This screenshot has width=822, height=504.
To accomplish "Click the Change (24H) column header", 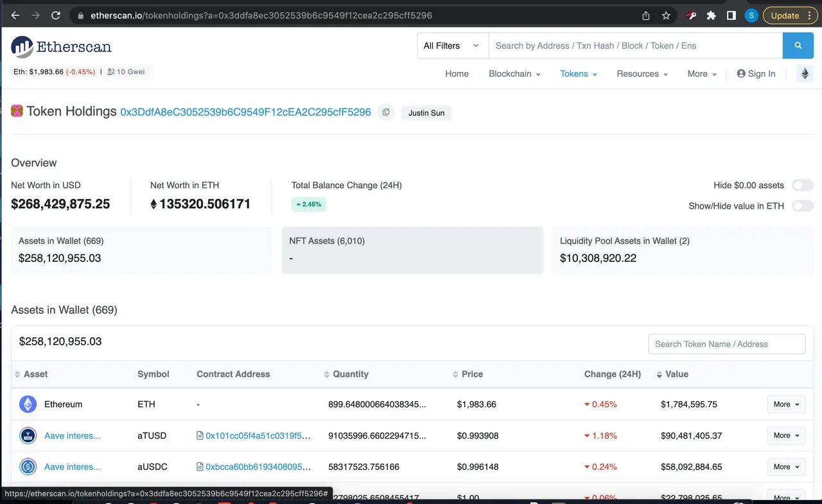I will pos(613,374).
